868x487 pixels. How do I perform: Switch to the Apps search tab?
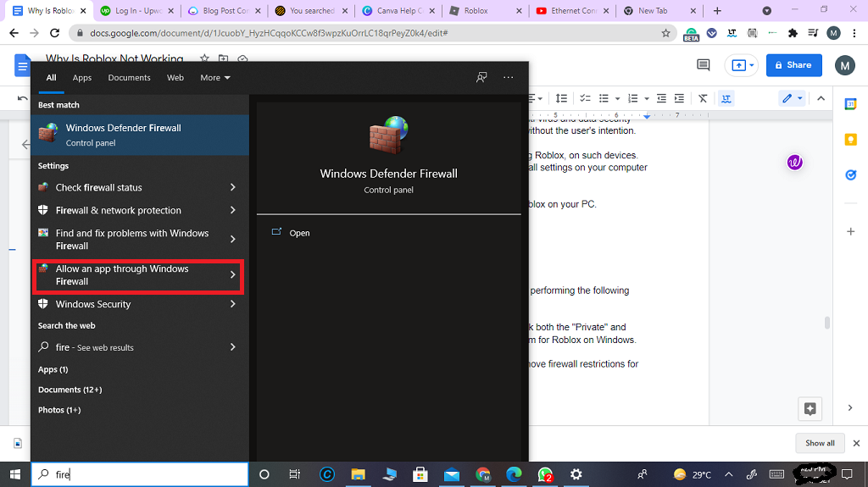[82, 77]
